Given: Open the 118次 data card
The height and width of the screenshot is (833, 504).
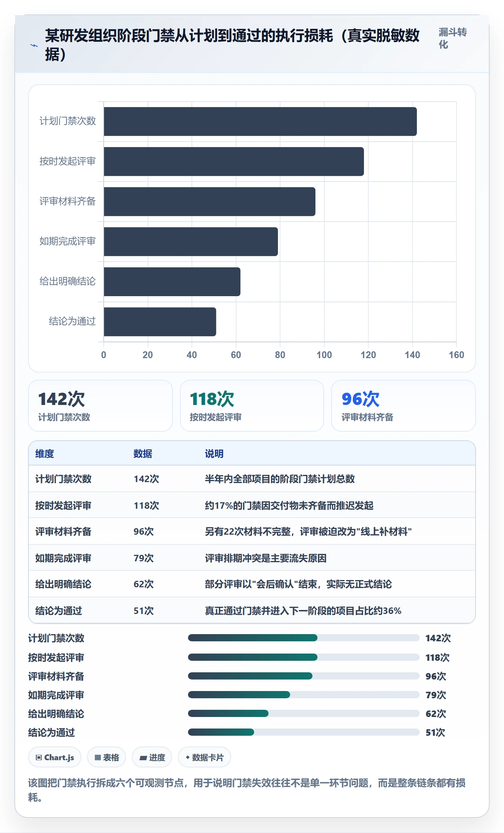Looking at the screenshot, I should coord(252,406).
